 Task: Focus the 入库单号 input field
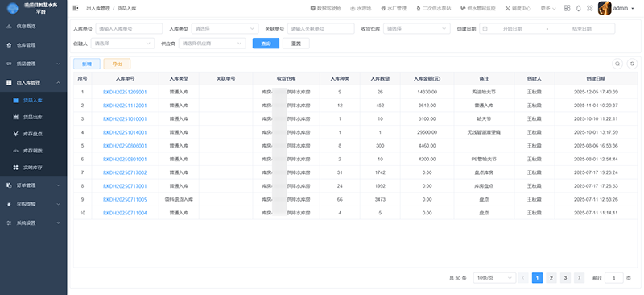(x=129, y=29)
